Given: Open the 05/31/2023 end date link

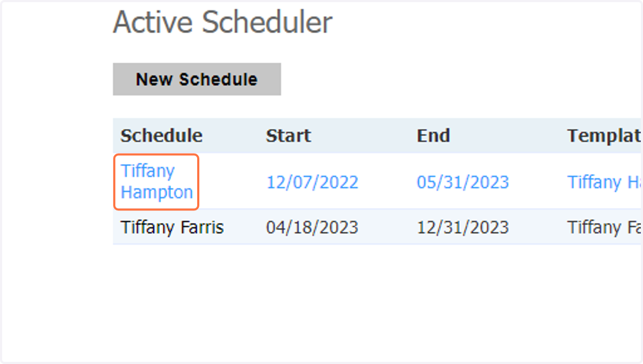Looking at the screenshot, I should click(463, 182).
